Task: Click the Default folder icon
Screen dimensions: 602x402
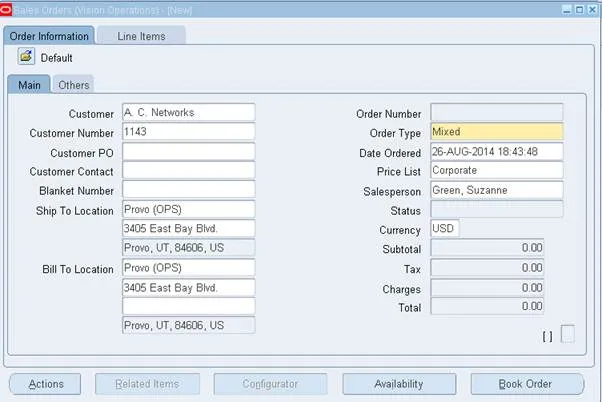Action: pyautogui.click(x=26, y=57)
